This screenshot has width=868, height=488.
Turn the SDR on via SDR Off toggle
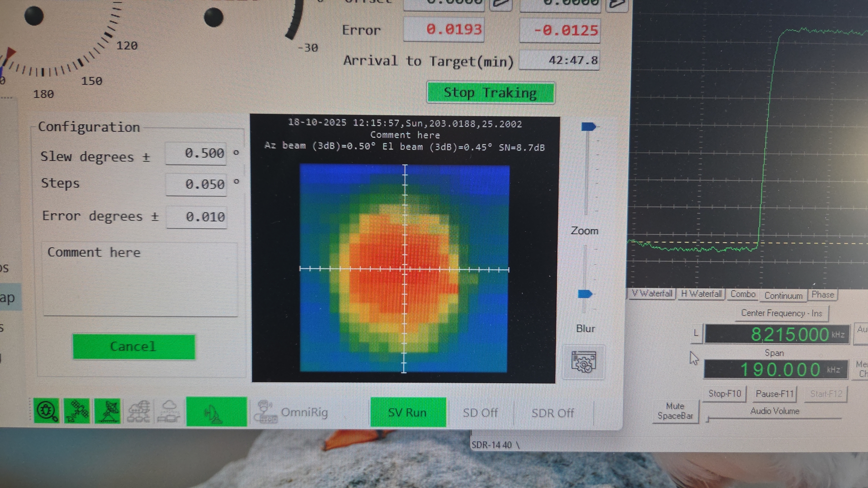point(552,412)
